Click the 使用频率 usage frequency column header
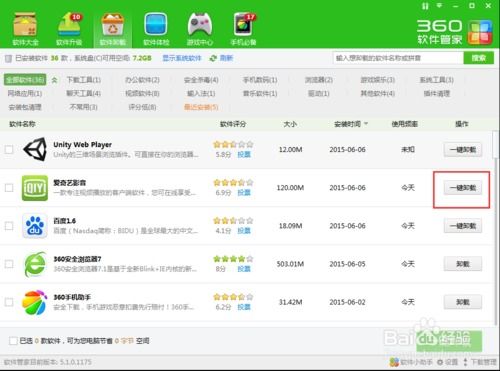The height and width of the screenshot is (371, 500). pos(404,124)
